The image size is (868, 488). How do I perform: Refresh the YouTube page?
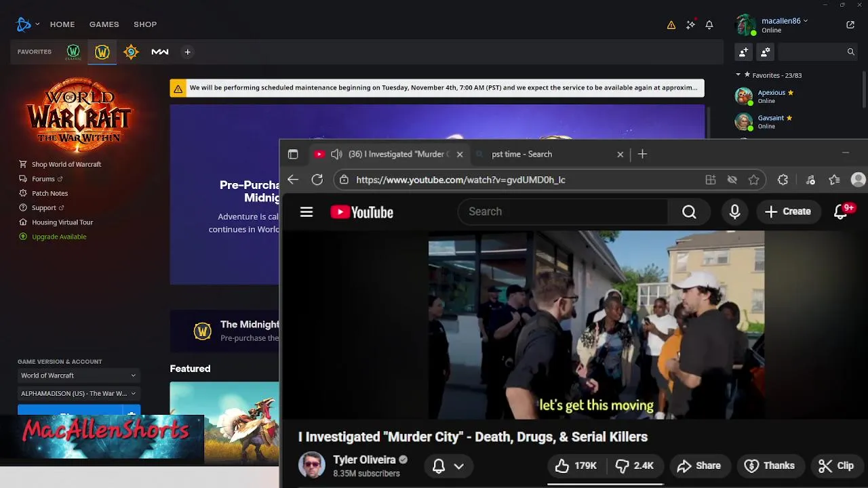pos(317,180)
